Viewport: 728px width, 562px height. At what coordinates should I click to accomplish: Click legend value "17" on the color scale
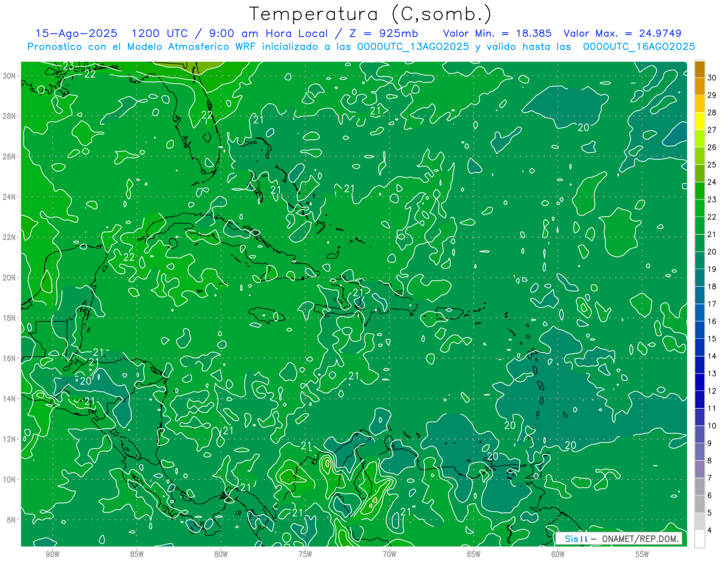[712, 304]
